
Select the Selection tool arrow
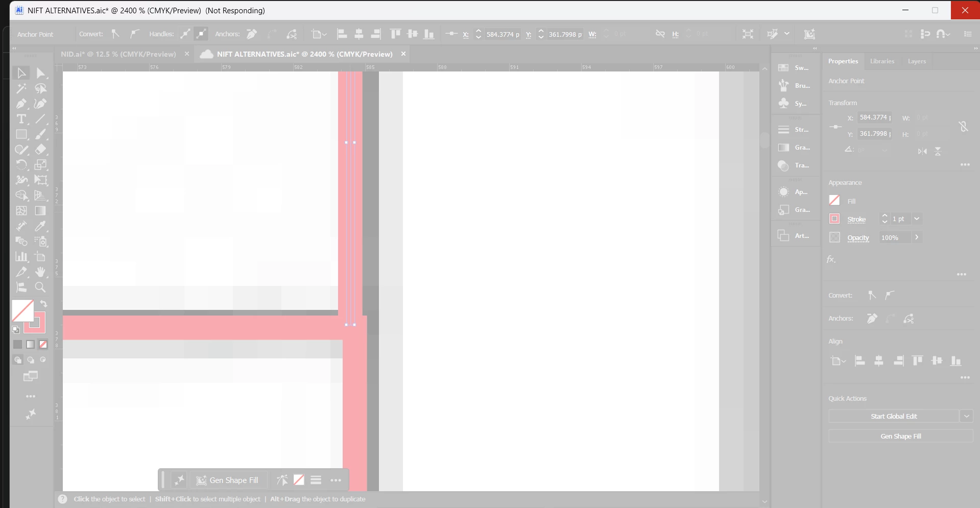21,73
